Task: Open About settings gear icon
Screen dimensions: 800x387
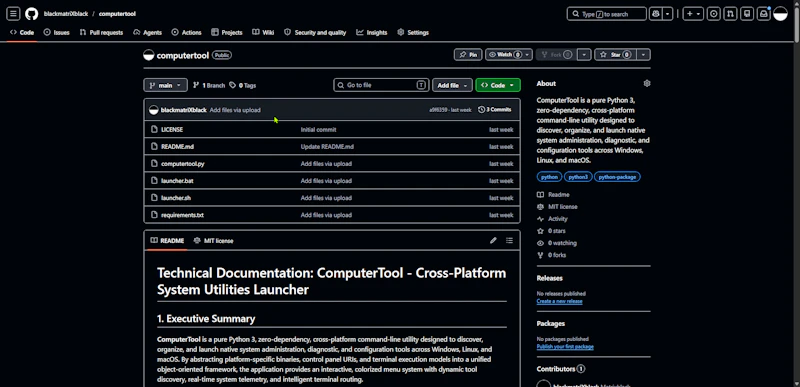Action: (x=647, y=83)
